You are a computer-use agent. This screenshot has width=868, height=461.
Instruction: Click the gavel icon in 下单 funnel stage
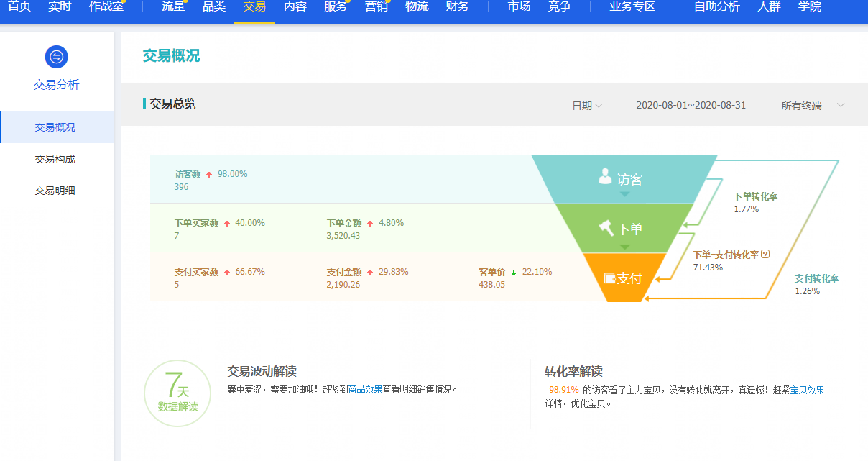tap(606, 228)
